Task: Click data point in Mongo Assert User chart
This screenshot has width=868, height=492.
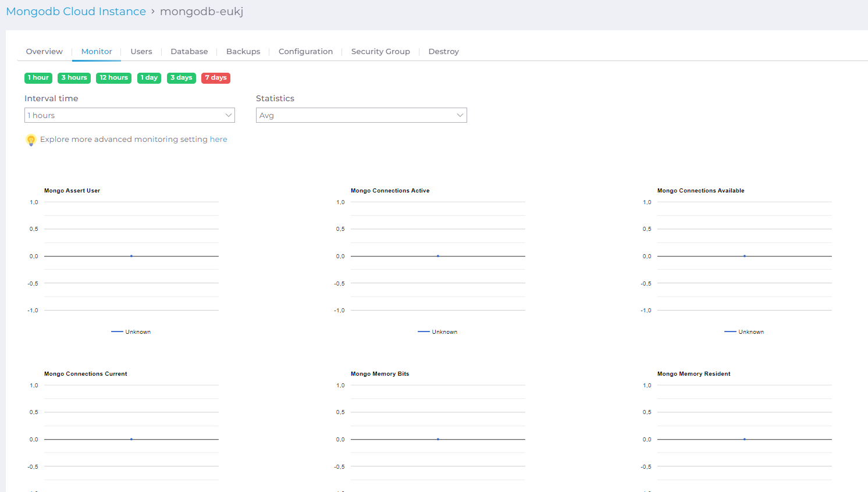Action: 131,256
